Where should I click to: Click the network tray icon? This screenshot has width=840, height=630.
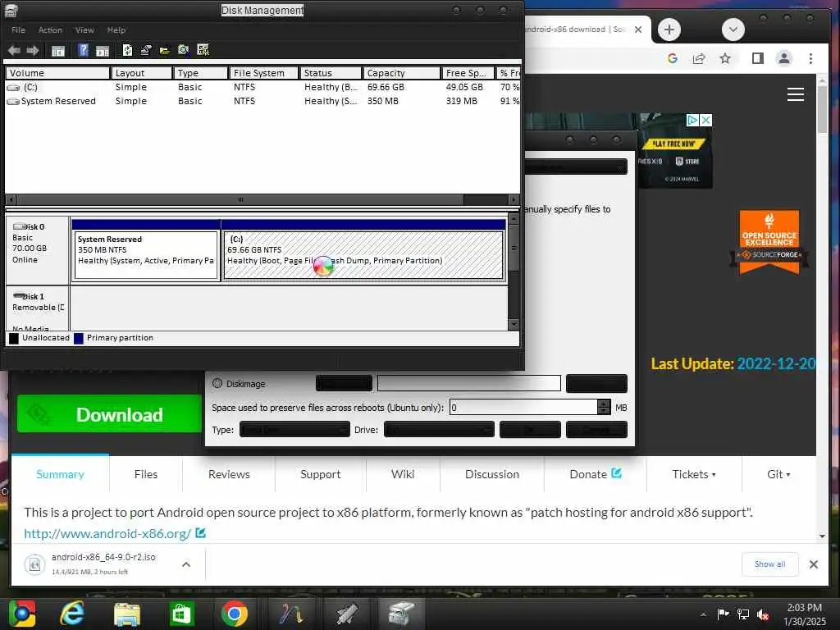pos(743,614)
